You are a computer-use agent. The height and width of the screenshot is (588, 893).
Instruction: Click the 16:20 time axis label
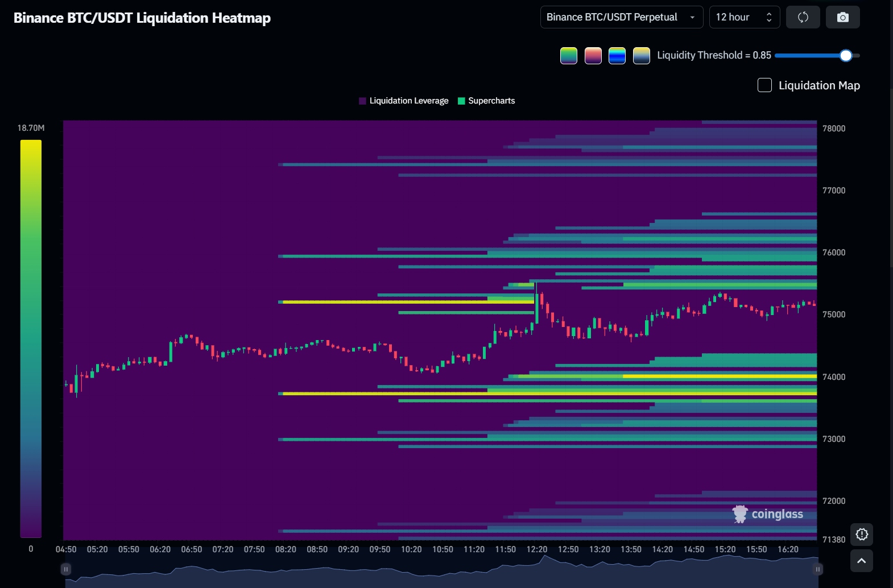tap(788, 549)
